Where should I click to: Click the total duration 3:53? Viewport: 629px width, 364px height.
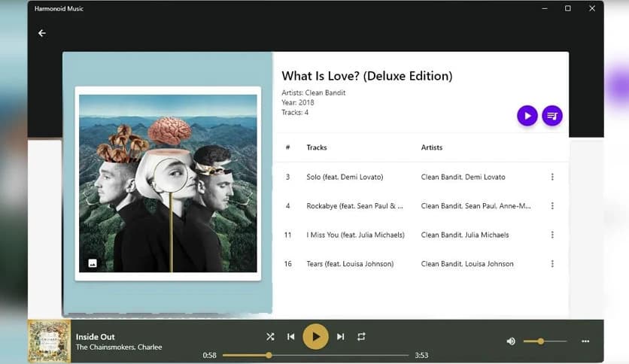coord(421,355)
